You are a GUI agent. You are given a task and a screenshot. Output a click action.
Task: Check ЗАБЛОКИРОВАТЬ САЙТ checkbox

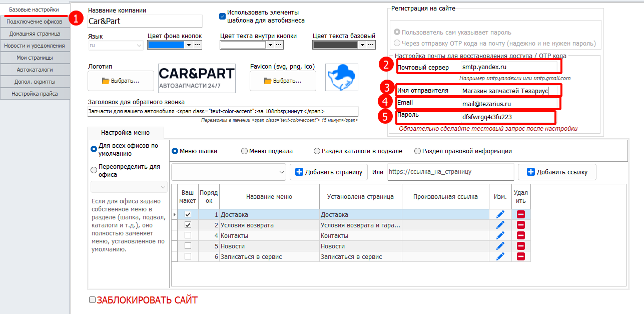(92, 300)
